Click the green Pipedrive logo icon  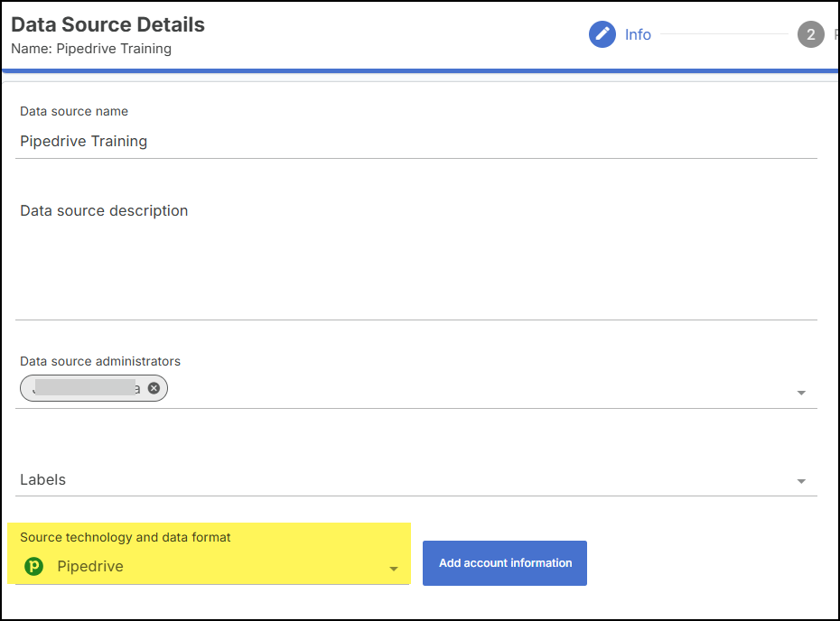(x=33, y=566)
